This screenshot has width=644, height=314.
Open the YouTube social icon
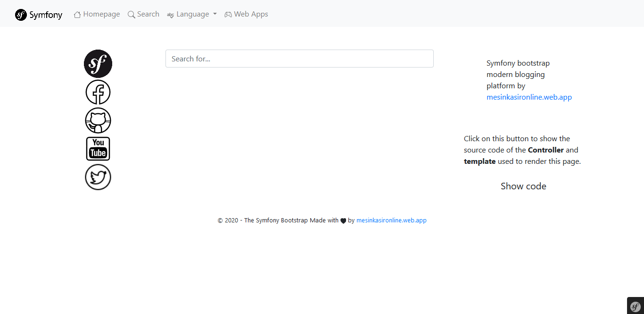click(x=98, y=149)
